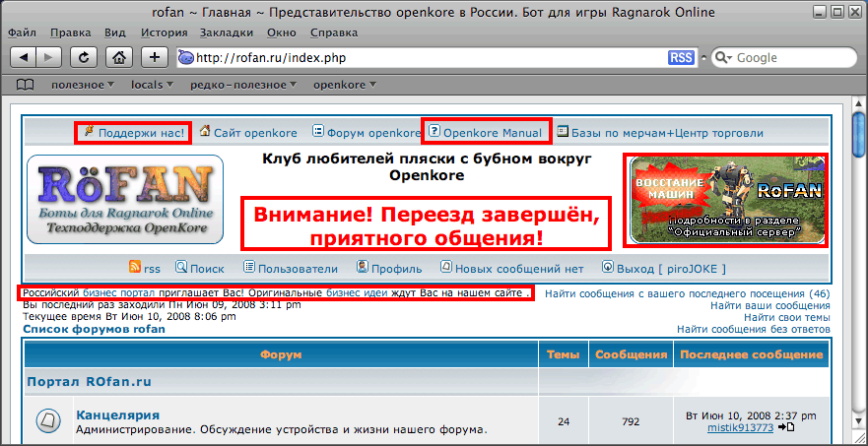Click the site favicon in address bar
868x446 pixels.
point(186,57)
